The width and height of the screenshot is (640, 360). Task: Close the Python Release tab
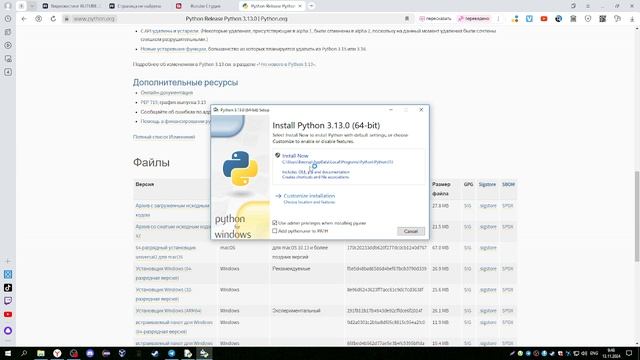300,6
